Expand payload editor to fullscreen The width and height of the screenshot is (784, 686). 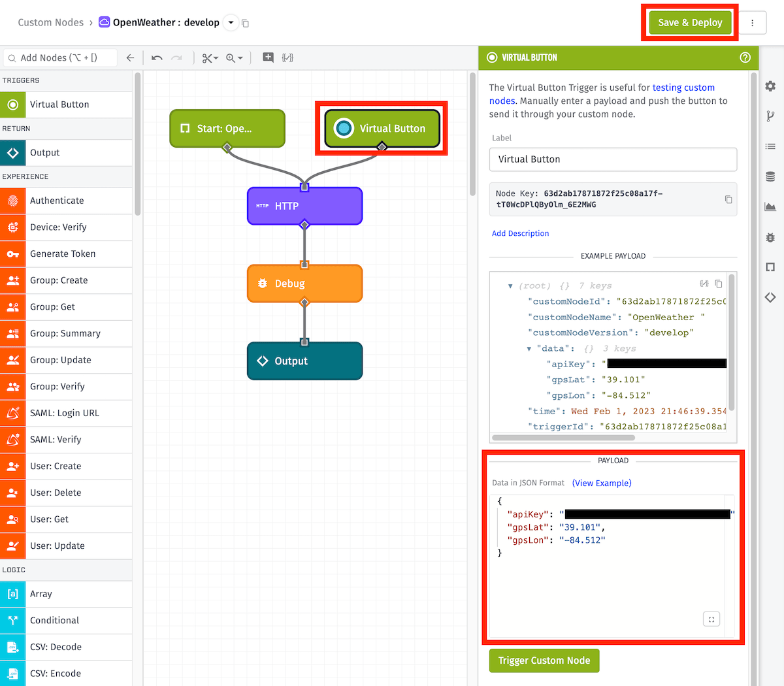[711, 619]
